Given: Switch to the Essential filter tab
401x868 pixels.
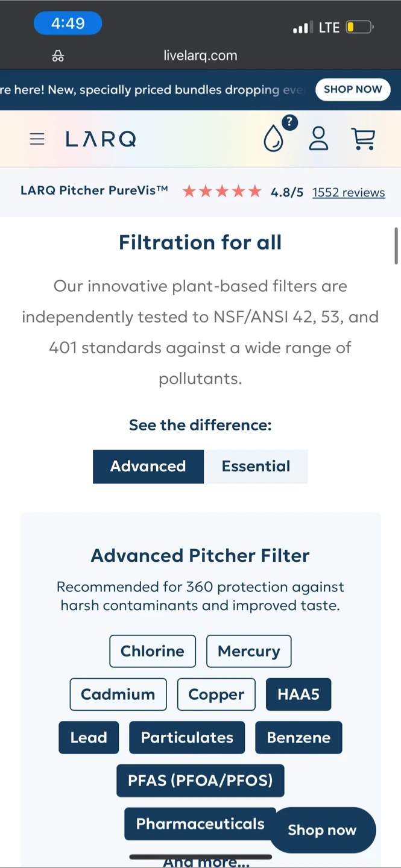Looking at the screenshot, I should [x=256, y=467].
